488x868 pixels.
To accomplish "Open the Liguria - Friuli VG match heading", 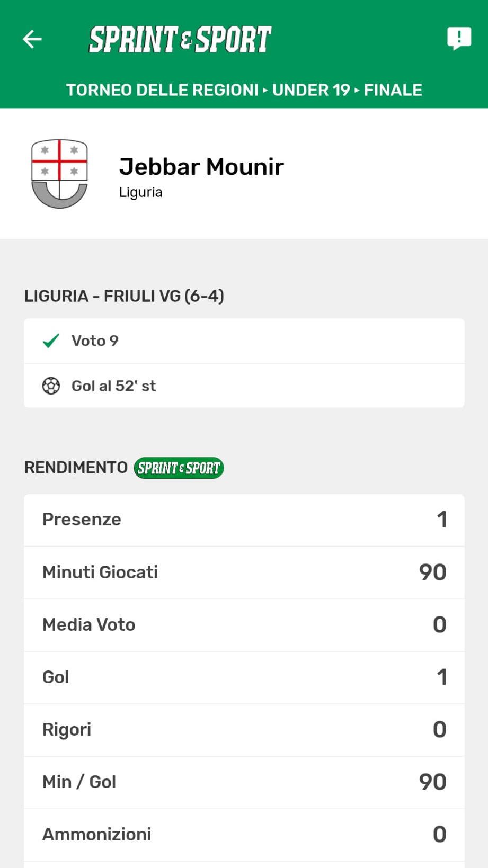I will (125, 296).
